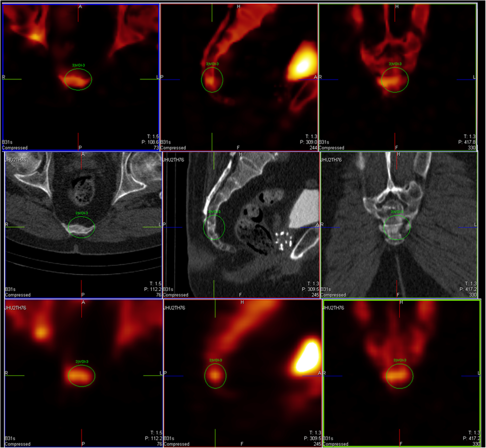Select the VOI-3 ellipse in the sagittal CT view
The width and height of the screenshot is (486, 448).
click(214, 228)
